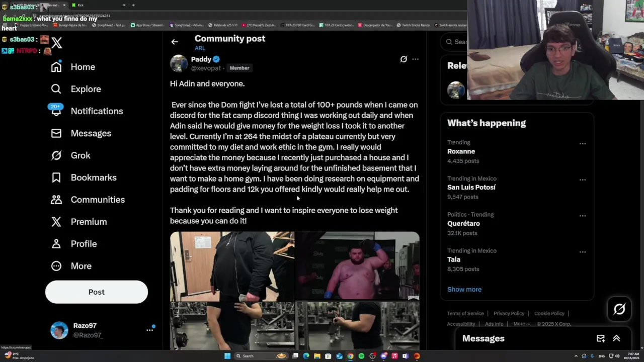Open bottom-left gym photo

pyautogui.click(x=232, y=326)
